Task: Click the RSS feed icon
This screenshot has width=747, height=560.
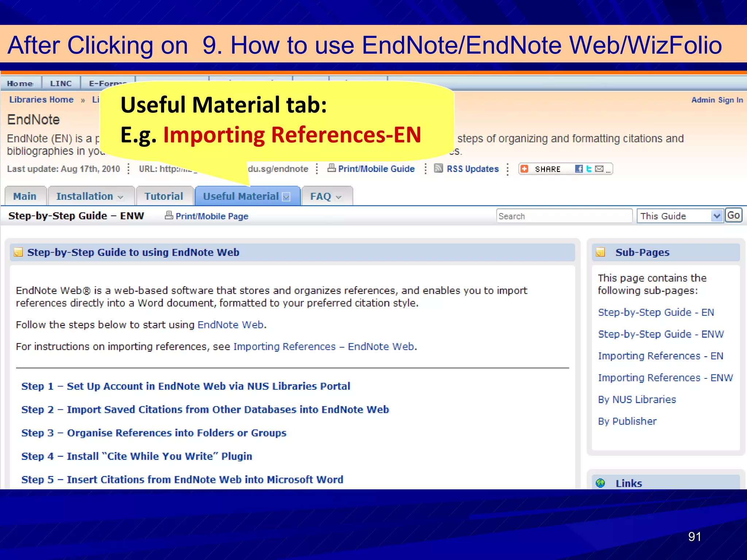Action: coord(438,168)
